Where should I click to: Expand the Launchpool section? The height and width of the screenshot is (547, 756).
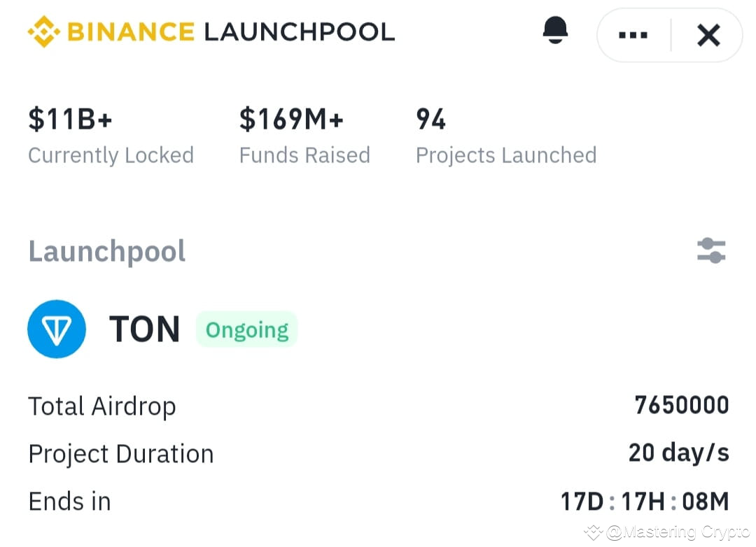point(106,250)
